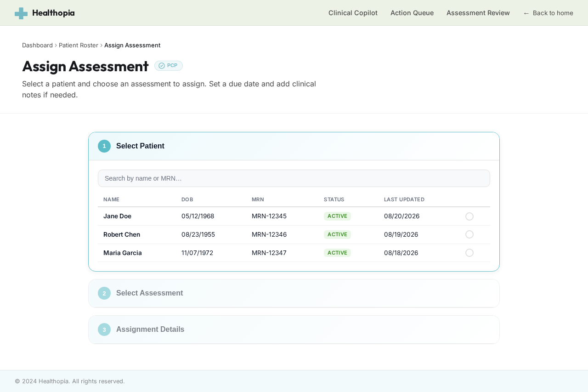This screenshot has height=392, width=588.
Task: Click the last updated date 08/20/2026
Action: (x=401, y=216)
